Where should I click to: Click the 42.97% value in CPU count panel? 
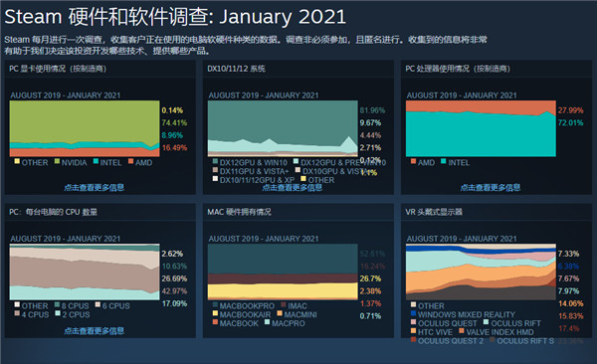[x=174, y=291]
